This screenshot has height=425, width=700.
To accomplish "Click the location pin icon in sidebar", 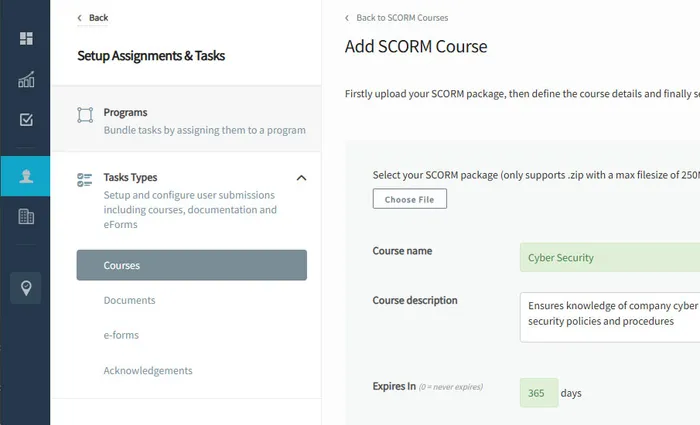I will 26,288.
